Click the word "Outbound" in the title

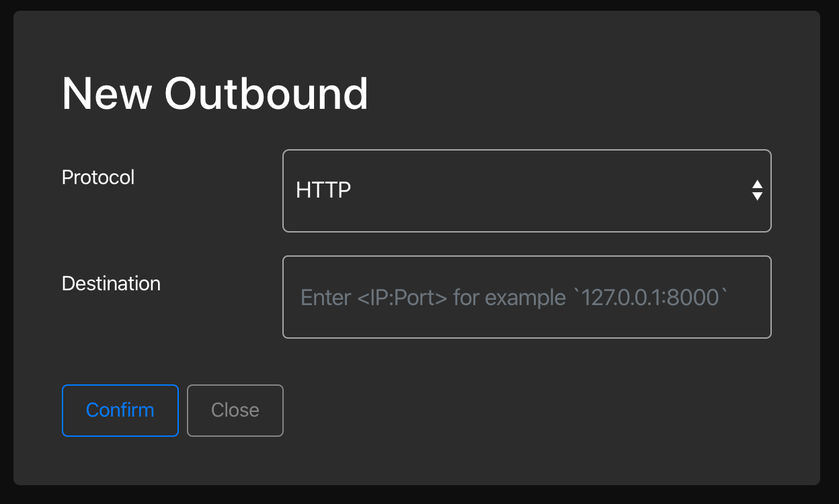tap(266, 93)
